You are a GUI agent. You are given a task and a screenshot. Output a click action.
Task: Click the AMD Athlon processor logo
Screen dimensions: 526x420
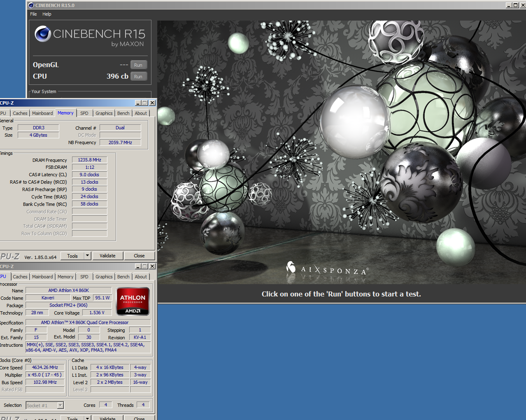(133, 302)
